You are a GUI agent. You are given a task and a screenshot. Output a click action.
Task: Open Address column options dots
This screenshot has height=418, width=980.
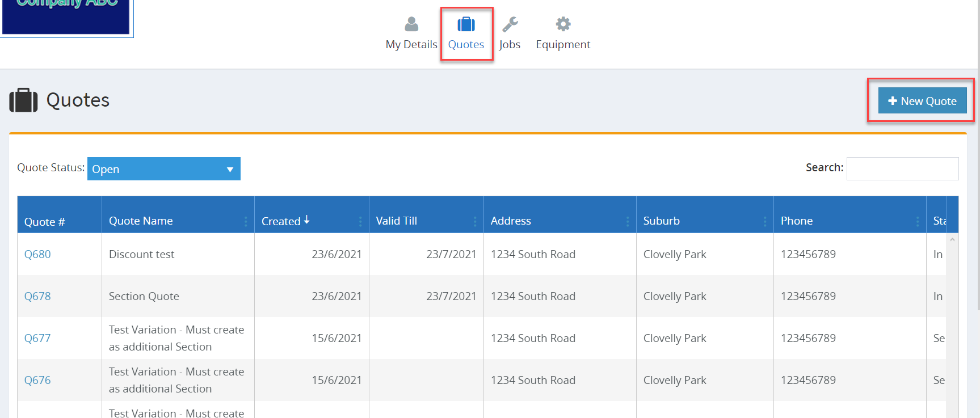pyautogui.click(x=627, y=221)
